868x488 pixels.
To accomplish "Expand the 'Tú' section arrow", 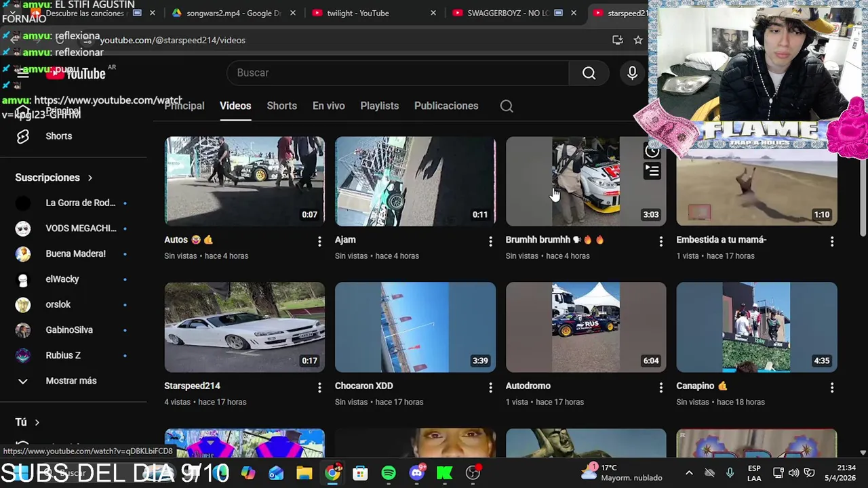I will pos(37,422).
